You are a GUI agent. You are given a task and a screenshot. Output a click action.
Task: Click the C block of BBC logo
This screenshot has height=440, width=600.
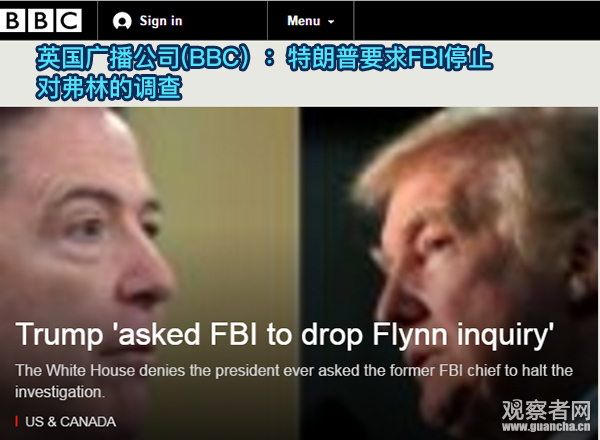coord(69,21)
